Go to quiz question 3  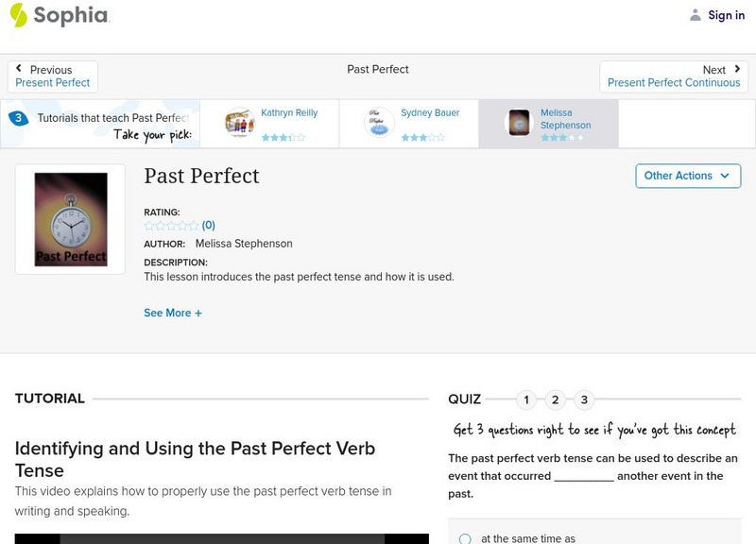(585, 399)
